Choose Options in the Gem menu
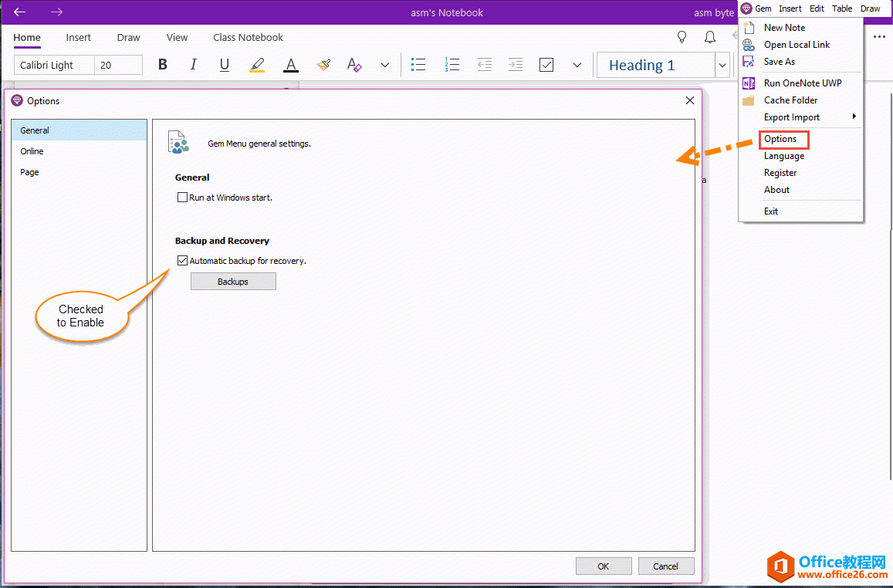 tap(781, 139)
